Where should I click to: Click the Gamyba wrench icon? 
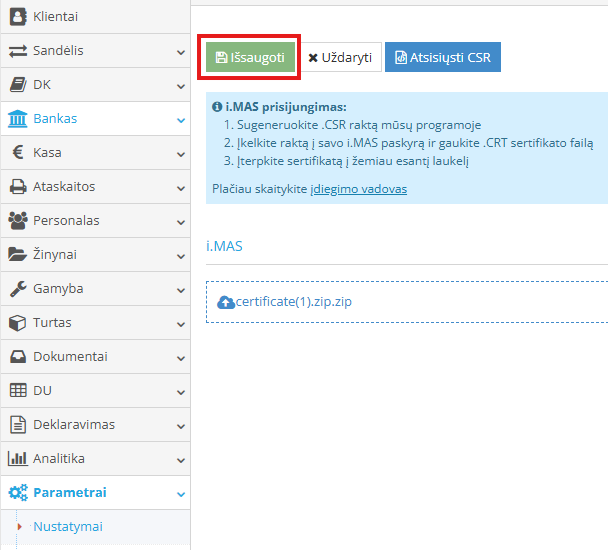tap(17, 288)
